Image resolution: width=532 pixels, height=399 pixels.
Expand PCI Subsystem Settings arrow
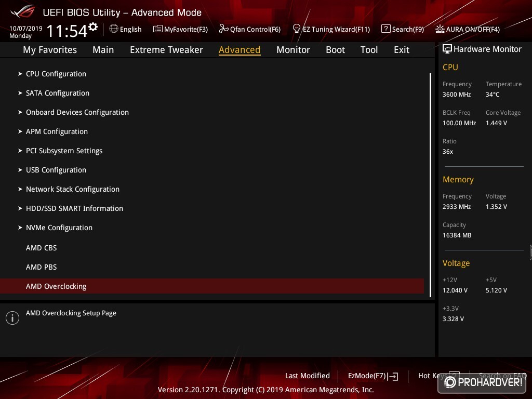point(20,151)
